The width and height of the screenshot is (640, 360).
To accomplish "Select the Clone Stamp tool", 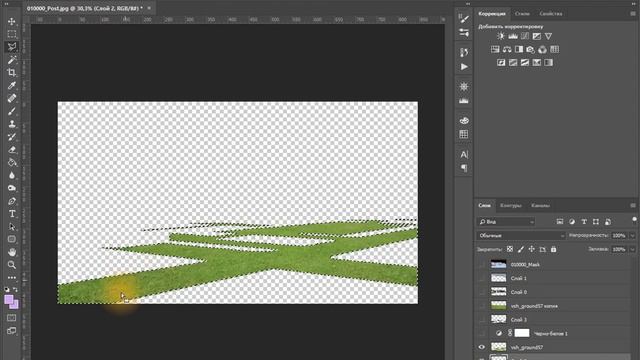I will tap(11, 124).
